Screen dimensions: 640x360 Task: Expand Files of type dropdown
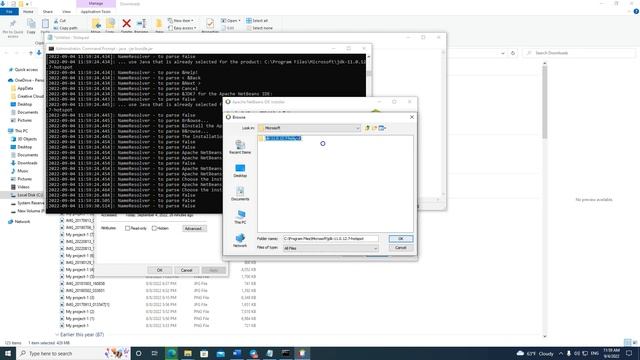point(375,248)
